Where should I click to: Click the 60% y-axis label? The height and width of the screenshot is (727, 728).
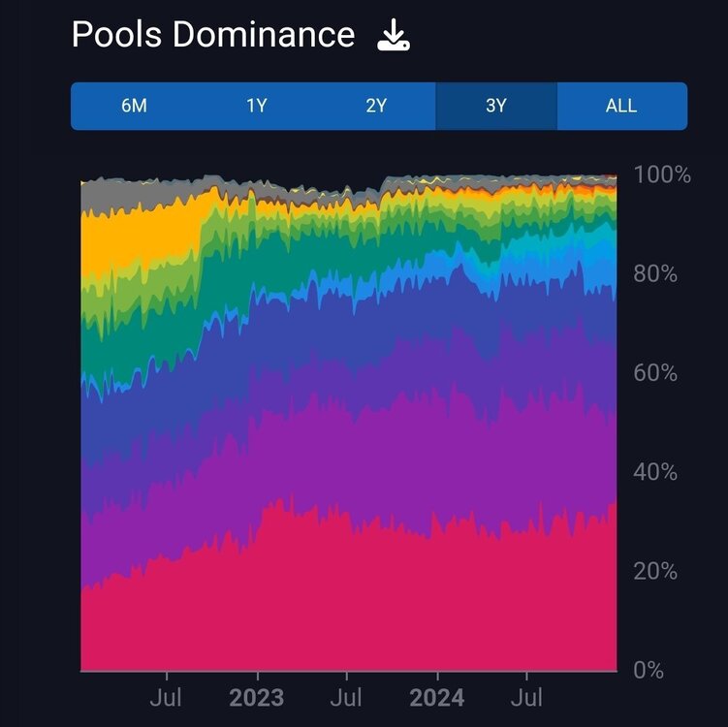point(655,373)
